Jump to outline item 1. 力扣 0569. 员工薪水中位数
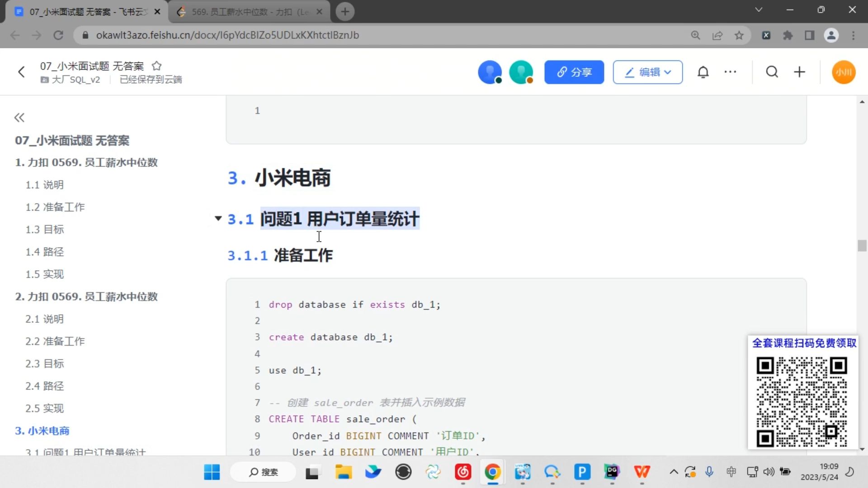 pyautogui.click(x=86, y=163)
